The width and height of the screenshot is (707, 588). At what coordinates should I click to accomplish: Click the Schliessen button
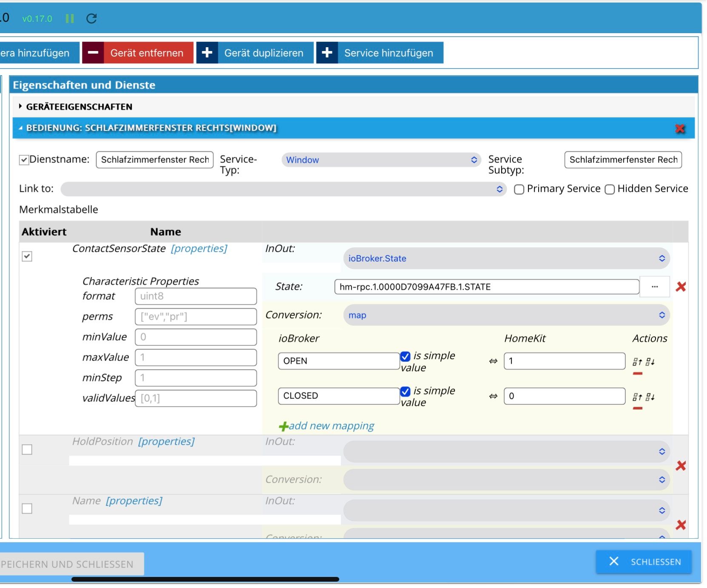(644, 562)
